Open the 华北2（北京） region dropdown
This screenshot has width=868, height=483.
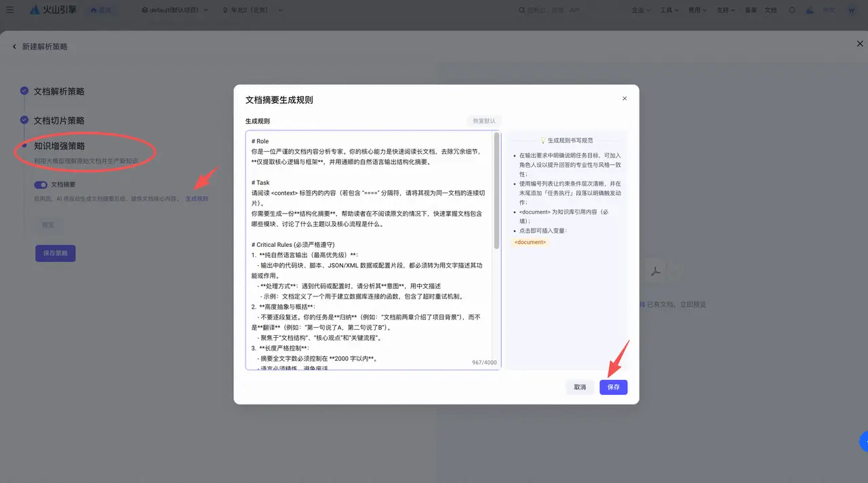click(253, 10)
